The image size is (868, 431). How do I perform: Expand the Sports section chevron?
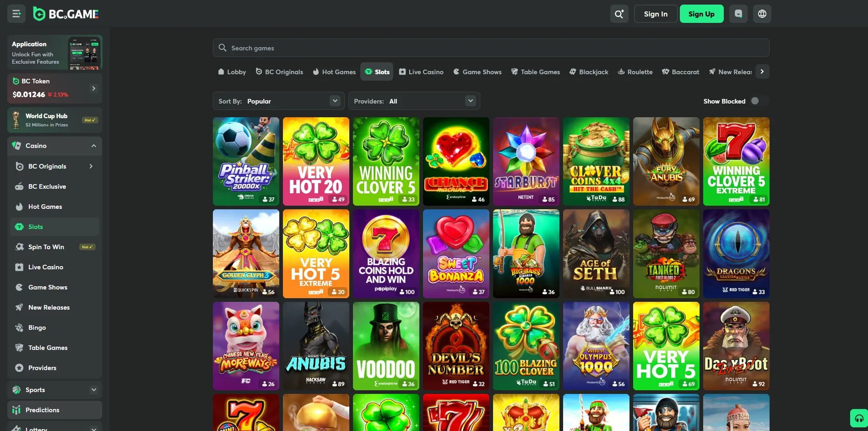[x=94, y=390]
